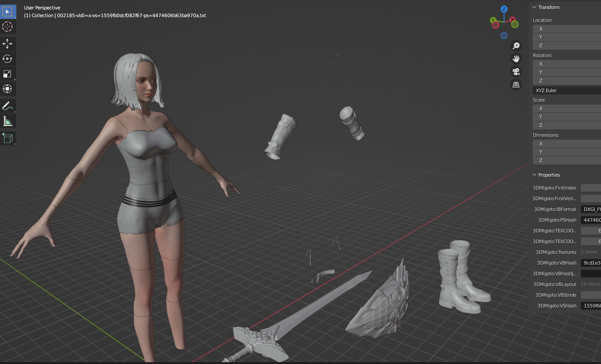Click the Location Z field

coord(567,45)
